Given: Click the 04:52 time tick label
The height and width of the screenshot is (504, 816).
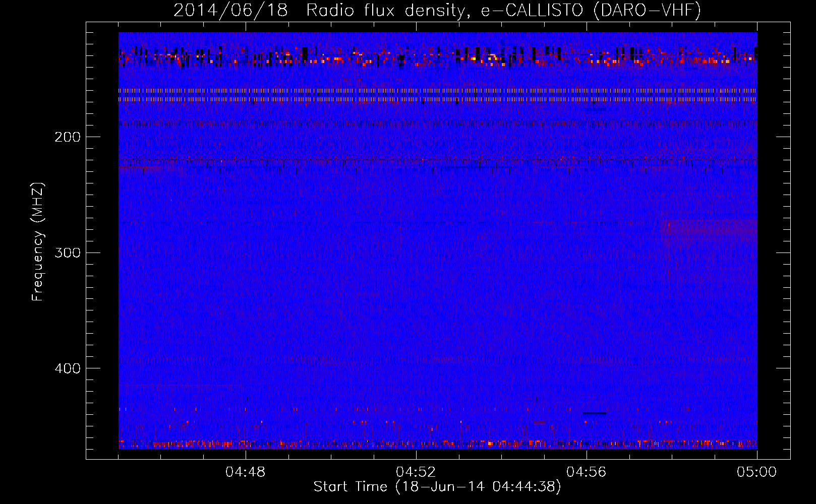Looking at the screenshot, I should 416,472.
